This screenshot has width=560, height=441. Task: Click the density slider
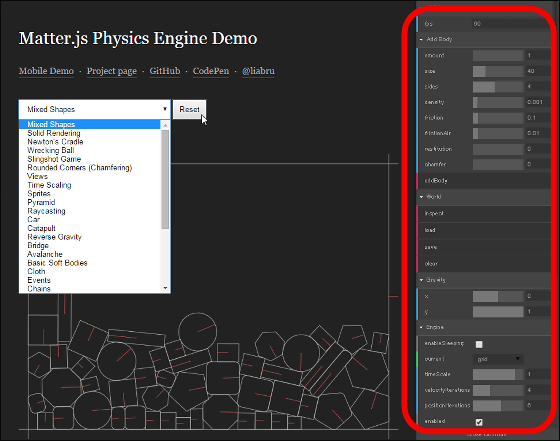[x=498, y=102]
